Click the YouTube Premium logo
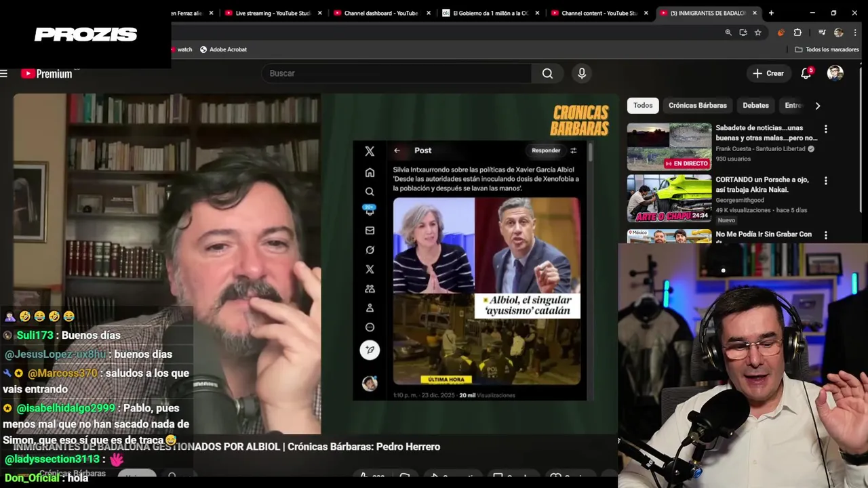The image size is (868, 488). coord(47,73)
